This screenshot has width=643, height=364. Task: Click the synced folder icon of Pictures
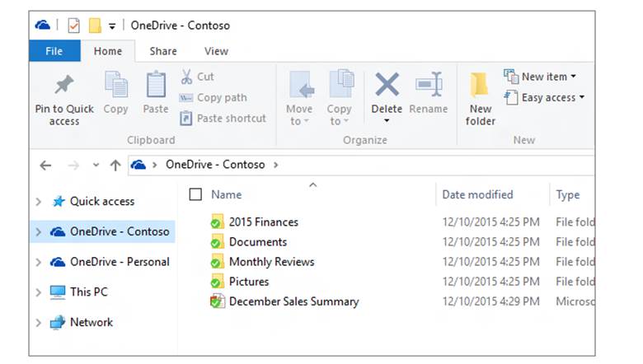218,282
